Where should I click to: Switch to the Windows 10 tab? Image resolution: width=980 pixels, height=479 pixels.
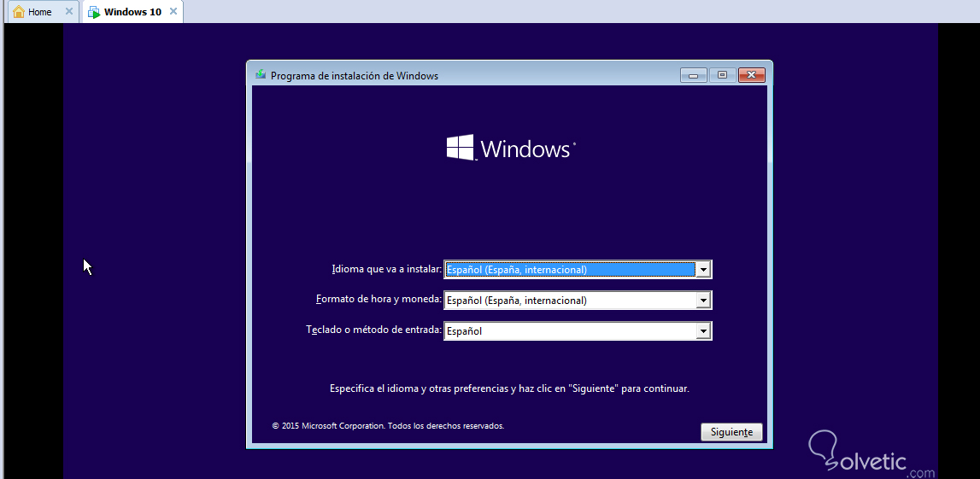pyautogui.click(x=132, y=12)
